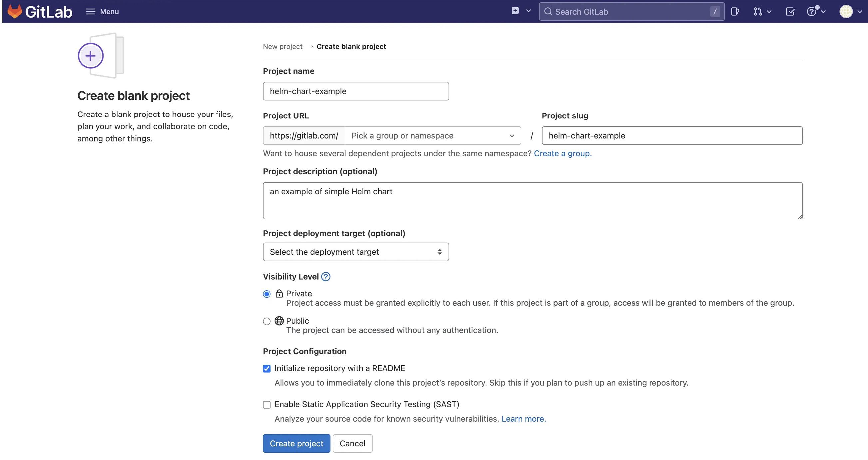Click the Project slug input field
This screenshot has height=460, width=868.
[672, 136]
